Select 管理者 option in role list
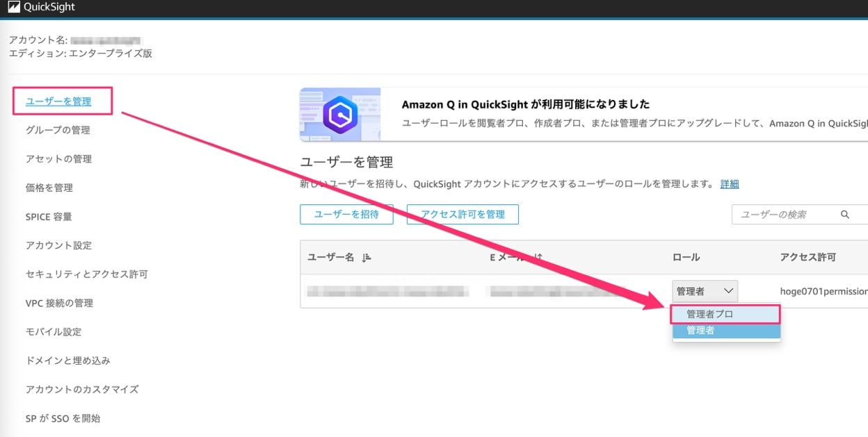Screen dimensions: 868x437 pyautogui.click(x=726, y=331)
